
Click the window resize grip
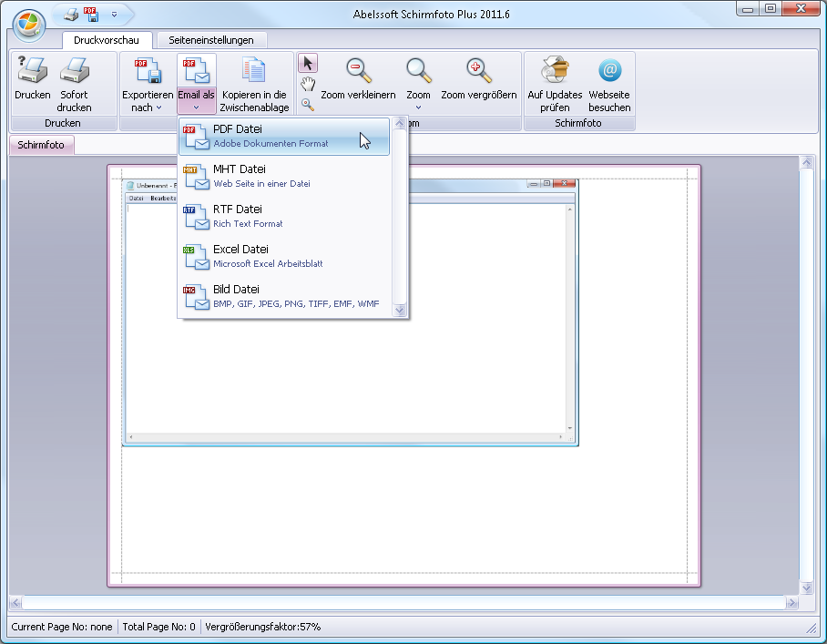point(812,628)
